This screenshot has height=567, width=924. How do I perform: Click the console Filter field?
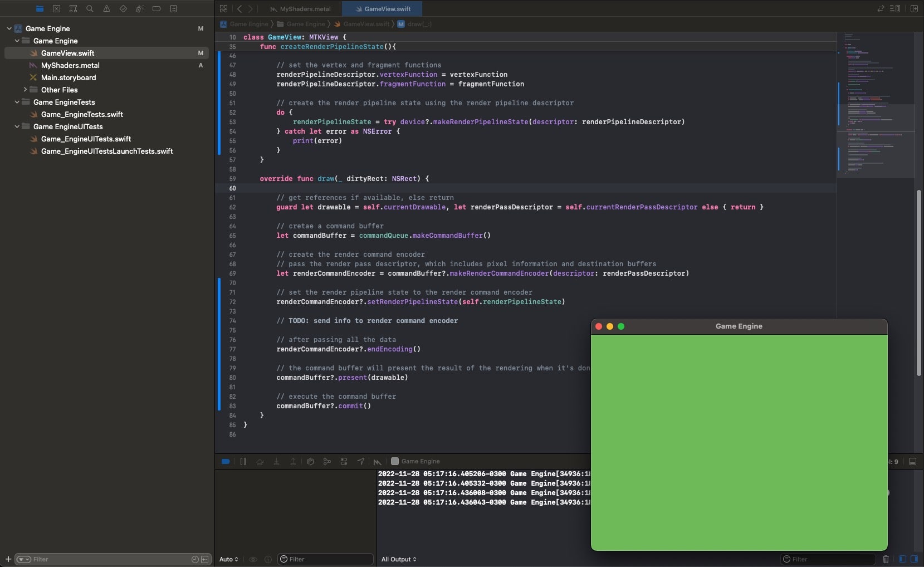tap(828, 559)
